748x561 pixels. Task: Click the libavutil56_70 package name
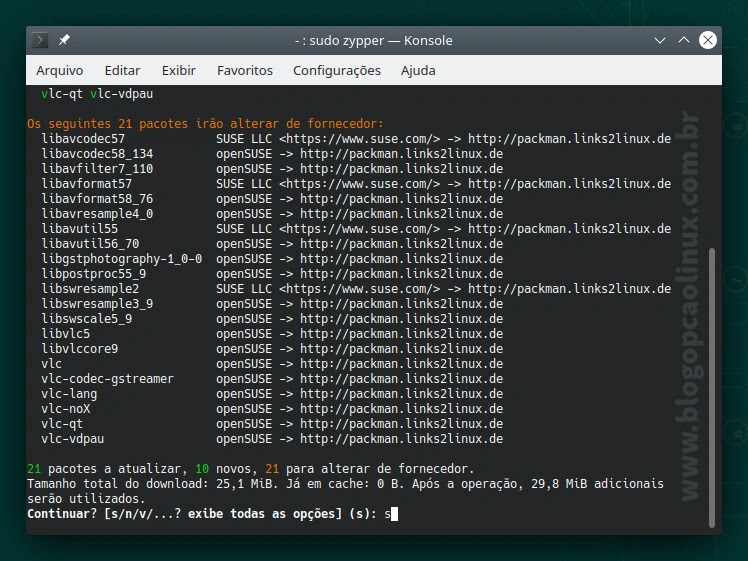coord(90,244)
